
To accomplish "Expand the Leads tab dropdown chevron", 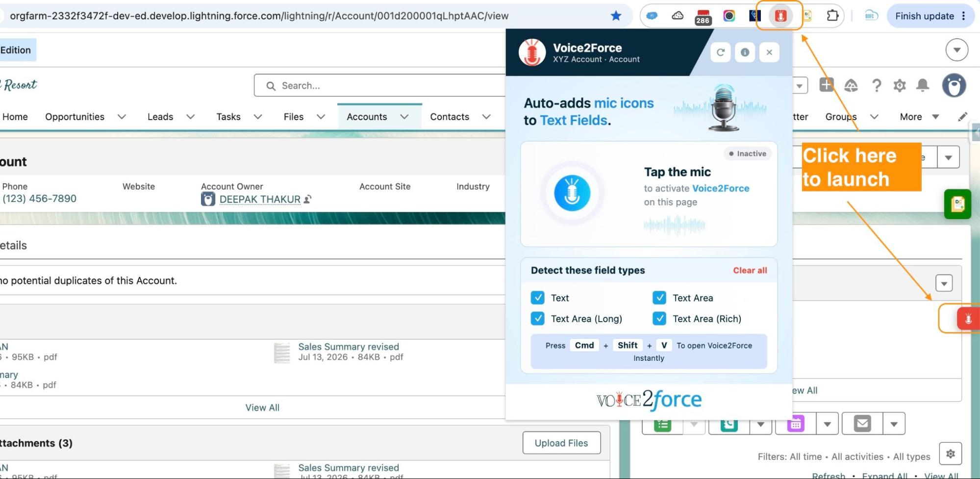I will coord(191,117).
